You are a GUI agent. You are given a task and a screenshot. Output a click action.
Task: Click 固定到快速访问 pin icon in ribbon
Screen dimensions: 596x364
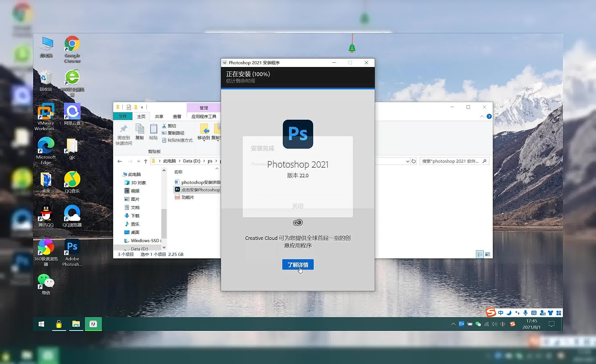(x=124, y=135)
